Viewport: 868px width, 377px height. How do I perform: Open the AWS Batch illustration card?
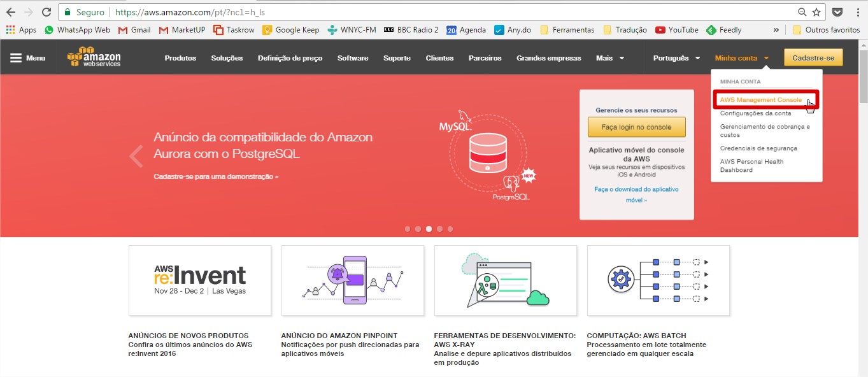point(658,281)
